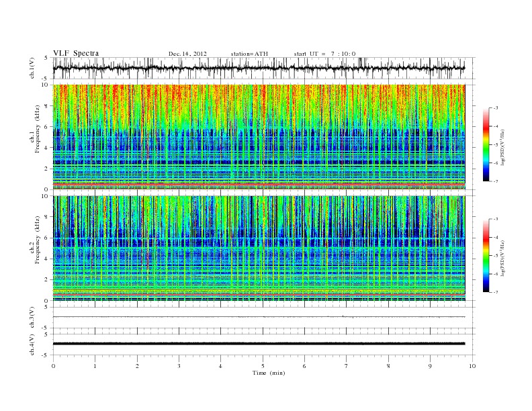Click the "station=ATH" label
The height and width of the screenshot is (411, 532).
click(x=249, y=54)
